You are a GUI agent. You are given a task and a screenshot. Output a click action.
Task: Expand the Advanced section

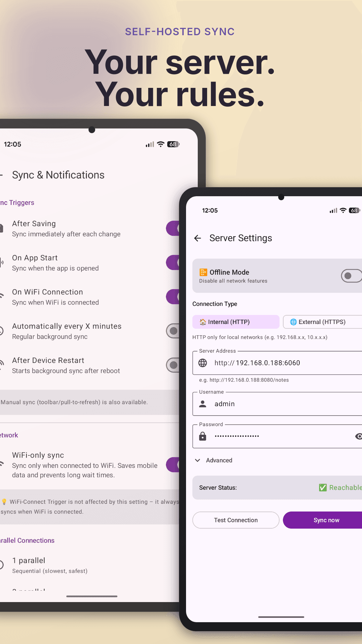(214, 460)
